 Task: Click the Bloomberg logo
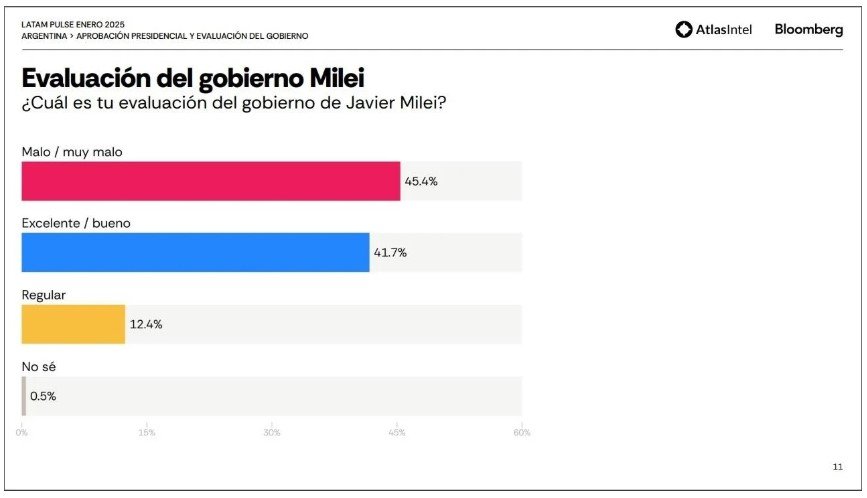pos(808,30)
